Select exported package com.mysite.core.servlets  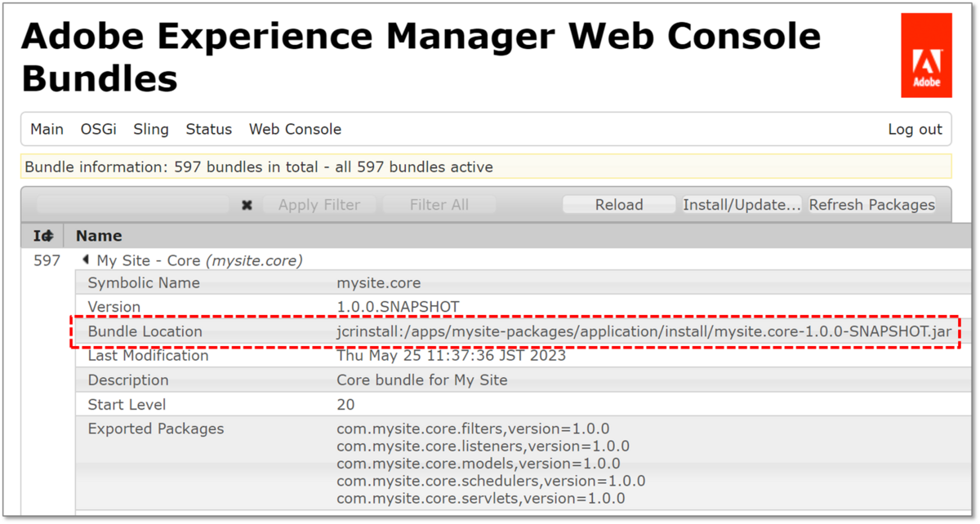pyautogui.click(x=480, y=498)
